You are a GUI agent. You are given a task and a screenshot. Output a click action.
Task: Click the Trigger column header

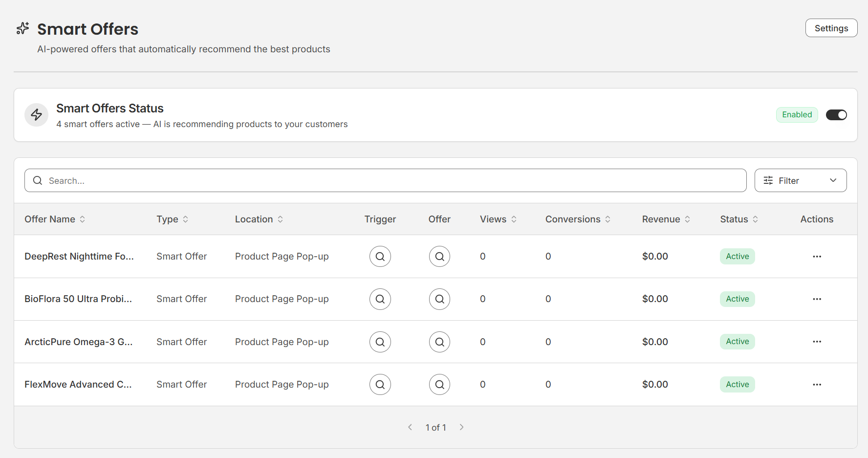[380, 219]
